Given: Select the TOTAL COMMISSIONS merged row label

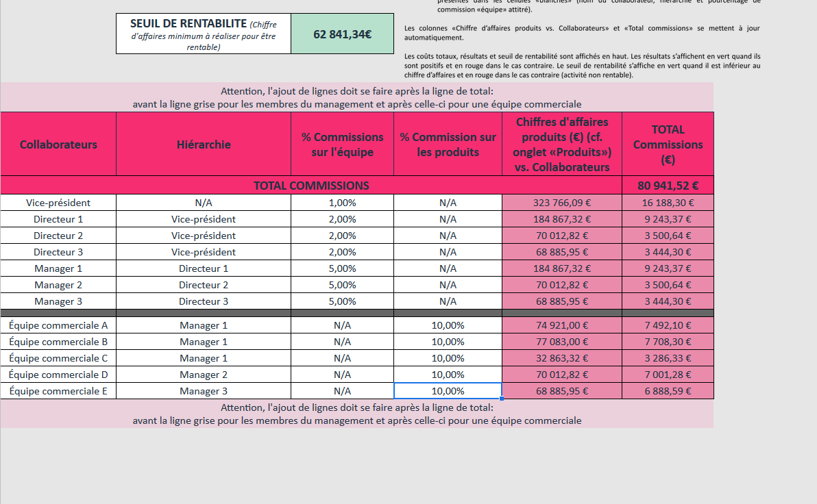Looking at the screenshot, I should click(311, 186).
